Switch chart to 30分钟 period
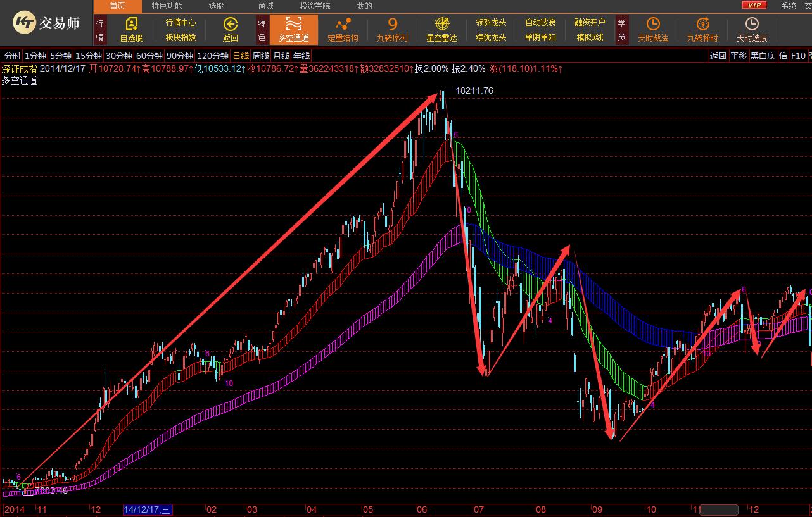The height and width of the screenshot is (517, 812). [119, 56]
